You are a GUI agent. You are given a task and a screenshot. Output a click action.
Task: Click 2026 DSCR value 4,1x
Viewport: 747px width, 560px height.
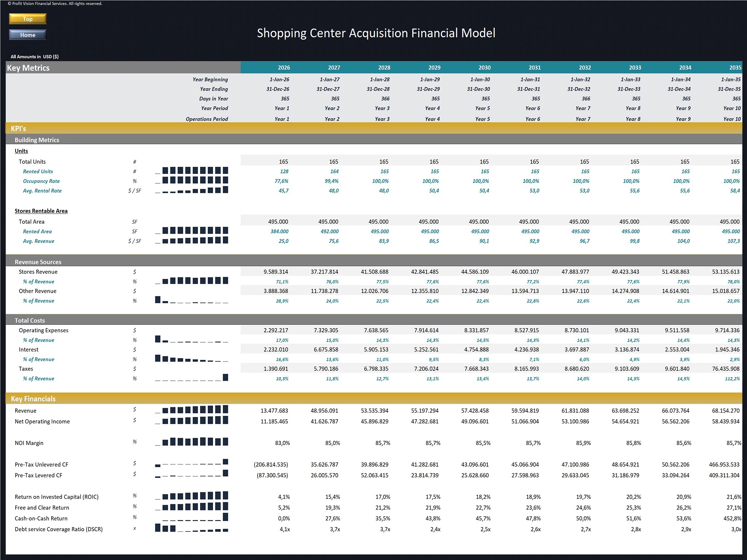coord(285,529)
